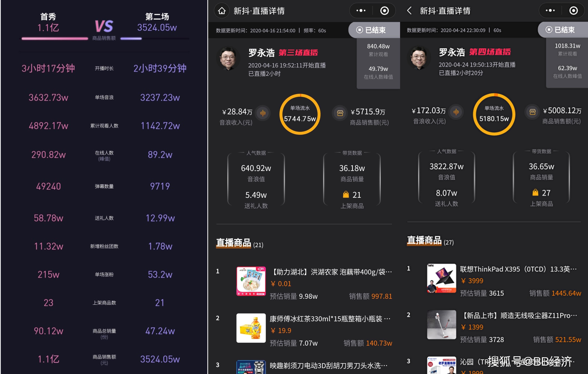Click the 单场流水 5744.75w ring gauge
This screenshot has height=374, width=588.
pos(300,114)
